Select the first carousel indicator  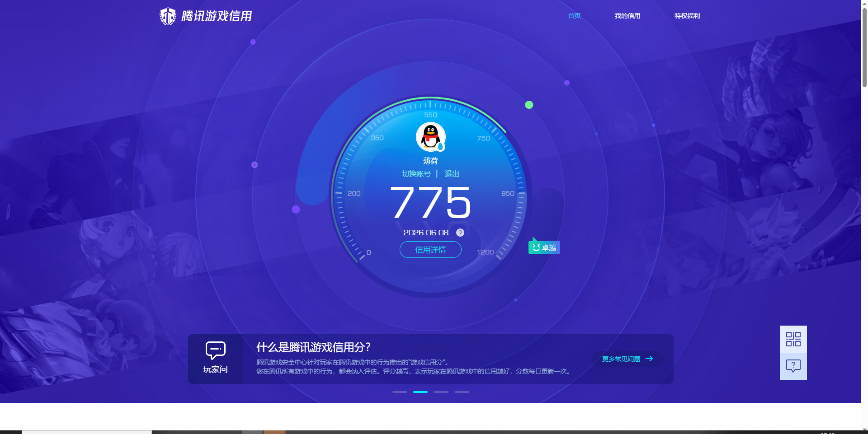tap(400, 392)
